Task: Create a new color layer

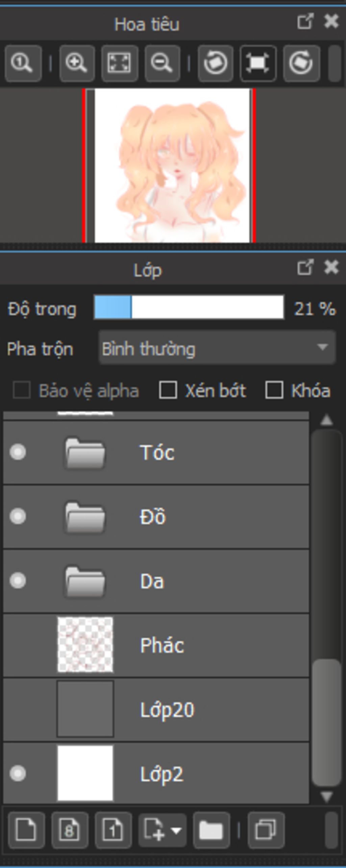Action: click(x=26, y=830)
